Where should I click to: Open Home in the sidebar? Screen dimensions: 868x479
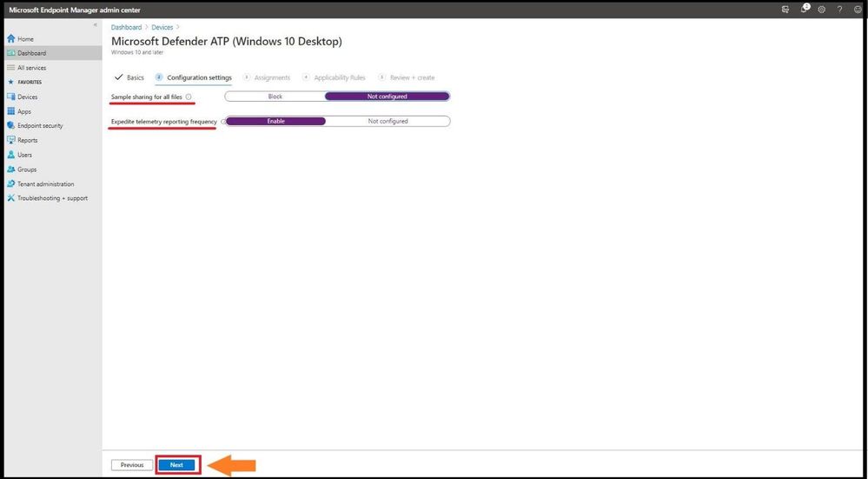[25, 39]
